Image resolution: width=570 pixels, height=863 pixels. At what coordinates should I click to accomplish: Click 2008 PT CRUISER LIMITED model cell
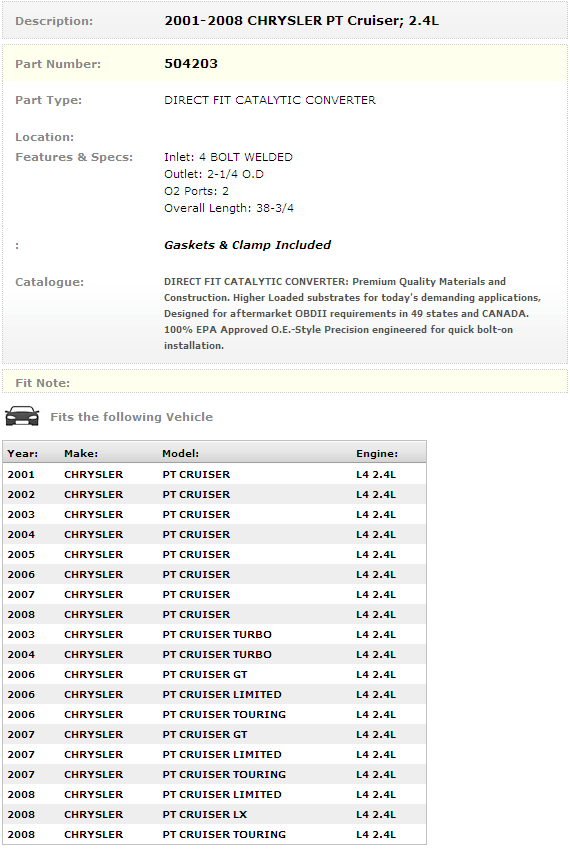[222, 794]
